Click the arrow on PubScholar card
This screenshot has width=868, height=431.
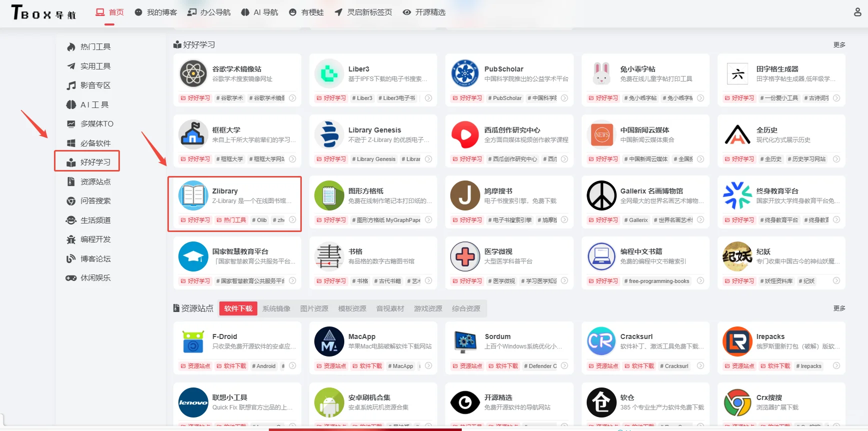point(564,98)
